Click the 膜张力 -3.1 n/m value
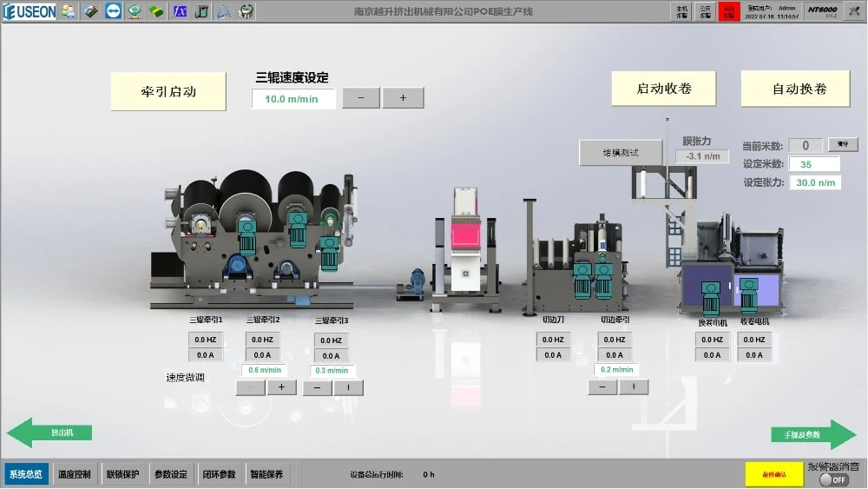Screen dimensions: 868x489 click(702, 156)
